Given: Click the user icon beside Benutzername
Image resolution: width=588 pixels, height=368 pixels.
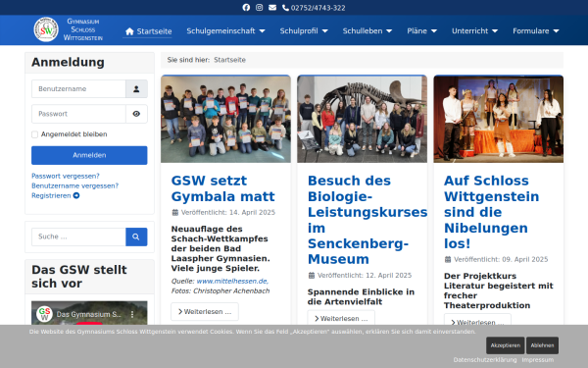Looking at the screenshot, I should pos(136,89).
